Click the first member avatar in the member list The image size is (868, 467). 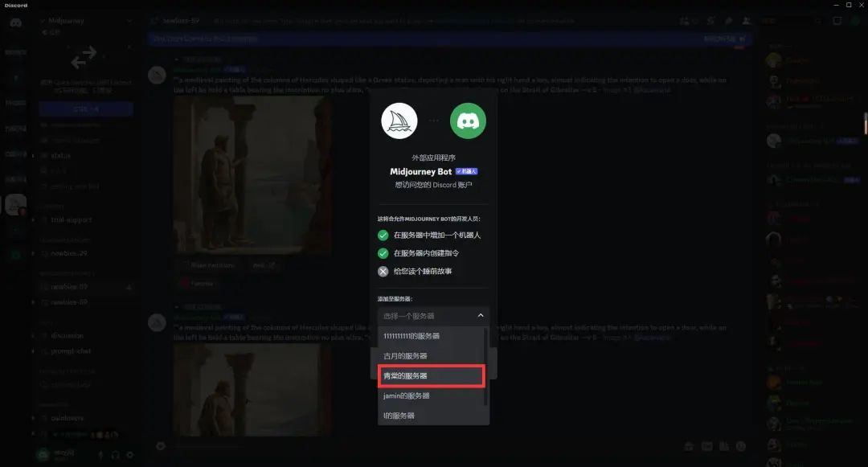(x=773, y=59)
